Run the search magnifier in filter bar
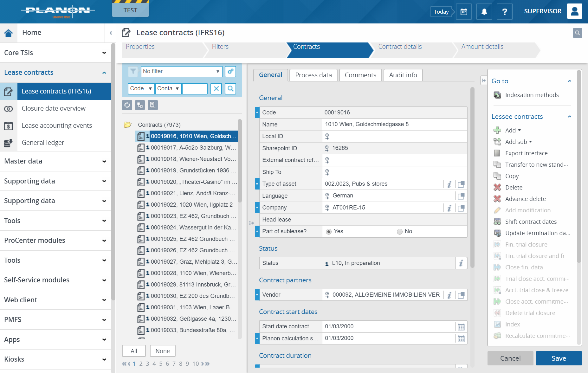The image size is (588, 373). pos(230,88)
